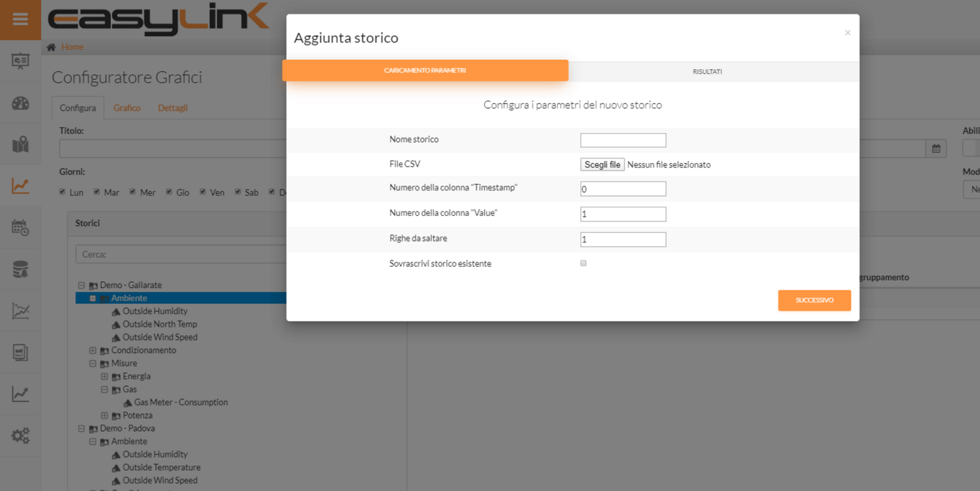Toggle the Ven day checkbox
980x491 pixels.
pos(203,192)
